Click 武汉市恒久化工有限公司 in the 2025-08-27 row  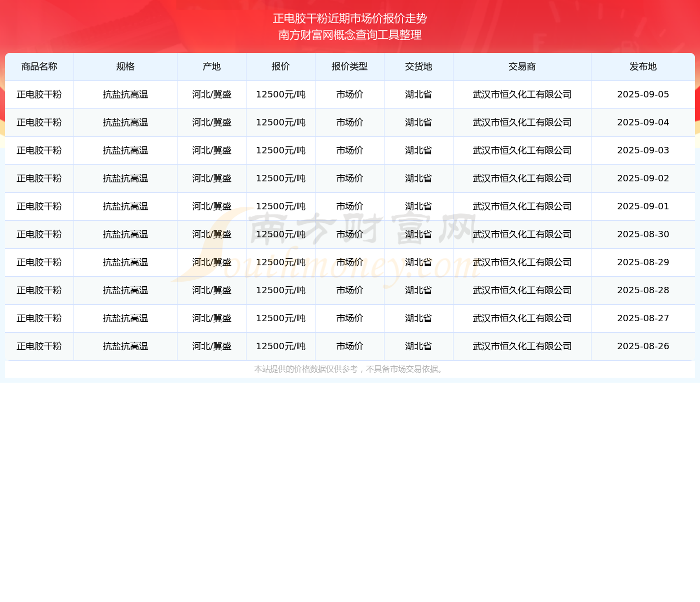522,318
